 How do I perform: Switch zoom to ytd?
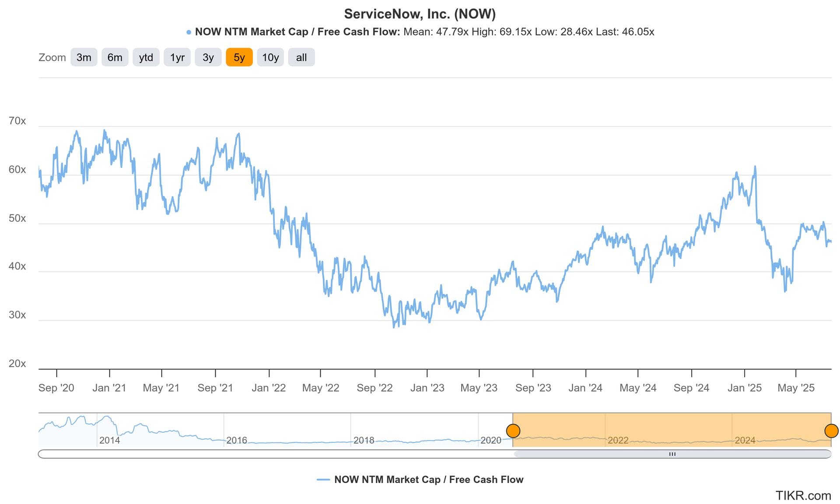(x=146, y=57)
